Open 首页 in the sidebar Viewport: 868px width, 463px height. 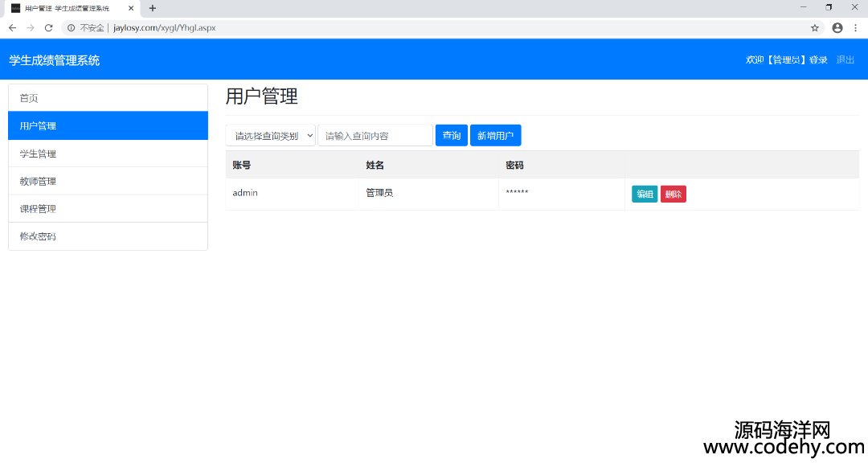pos(108,98)
